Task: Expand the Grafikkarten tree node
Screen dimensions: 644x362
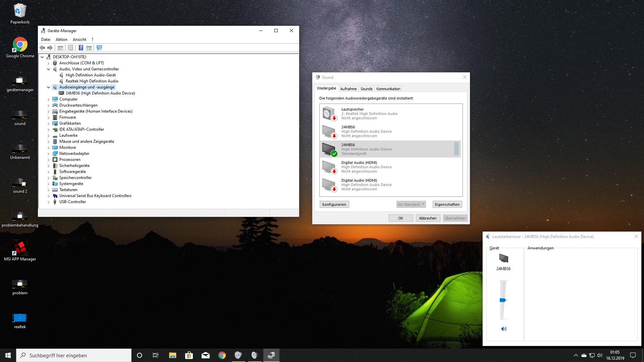Action: [x=49, y=123]
